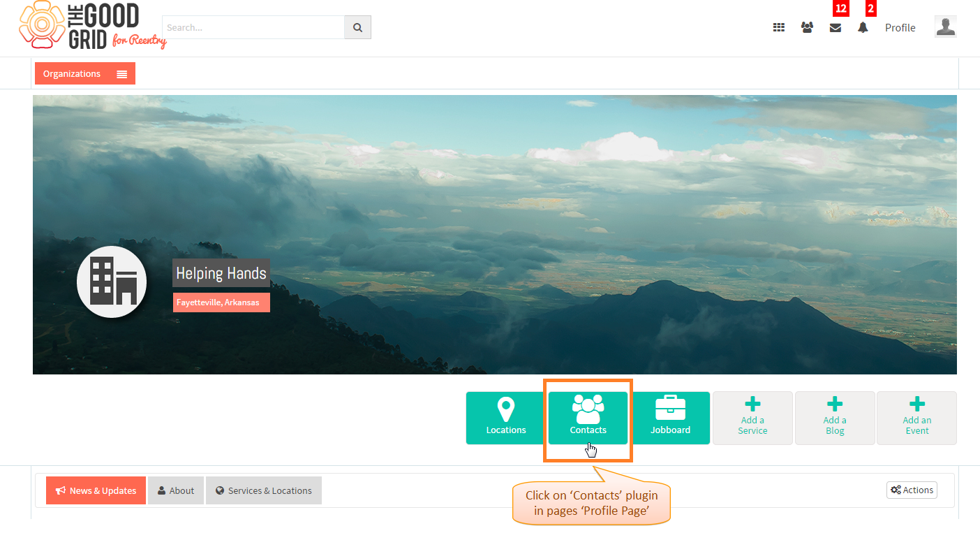Open the Jobboard plugin
Viewport: 980px width, 540px height.
[671, 418]
